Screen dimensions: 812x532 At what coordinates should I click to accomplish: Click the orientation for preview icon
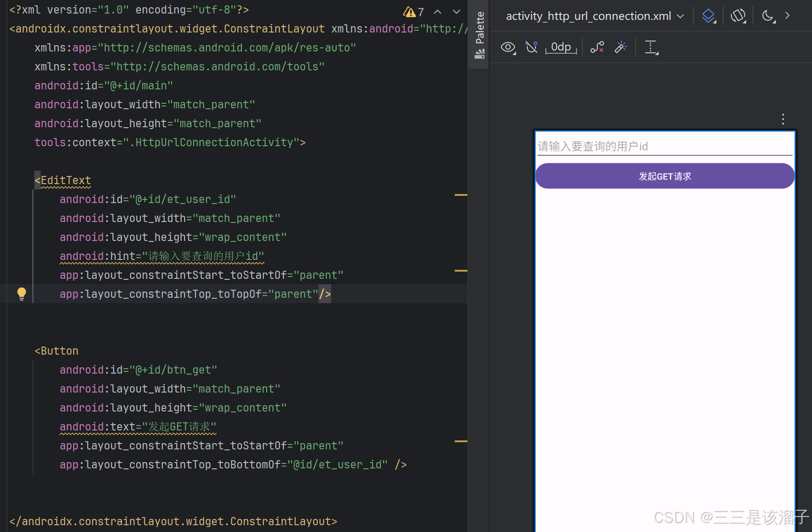click(738, 16)
